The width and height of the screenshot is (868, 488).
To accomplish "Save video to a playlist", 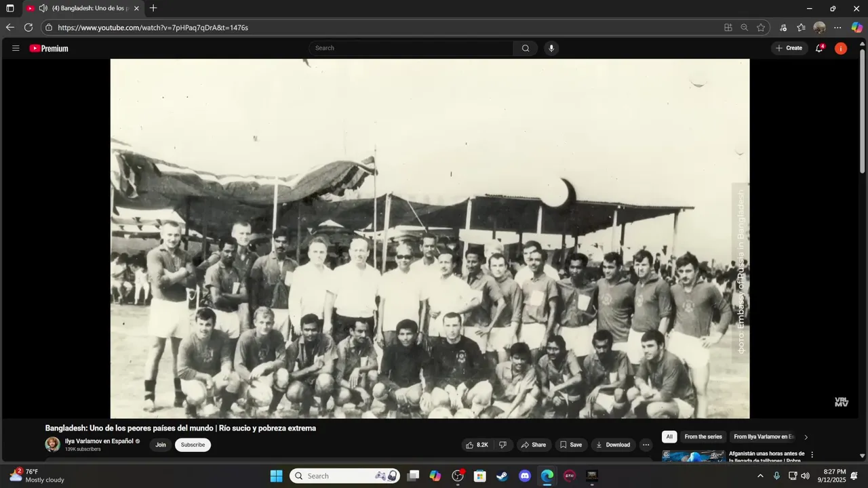I will click(570, 445).
